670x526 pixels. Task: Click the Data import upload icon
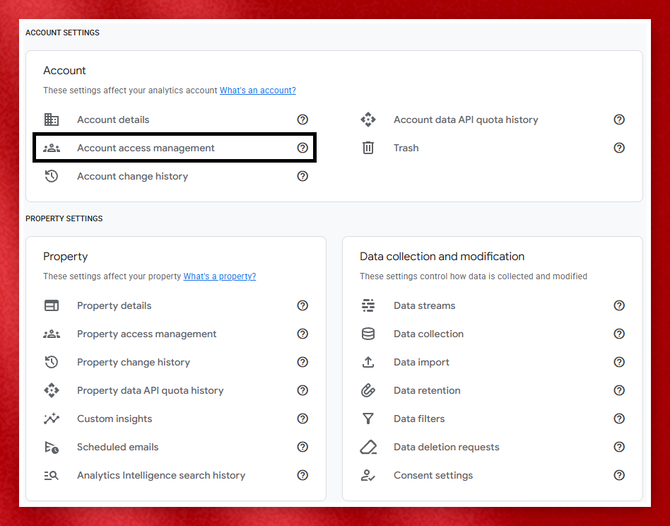click(x=368, y=362)
